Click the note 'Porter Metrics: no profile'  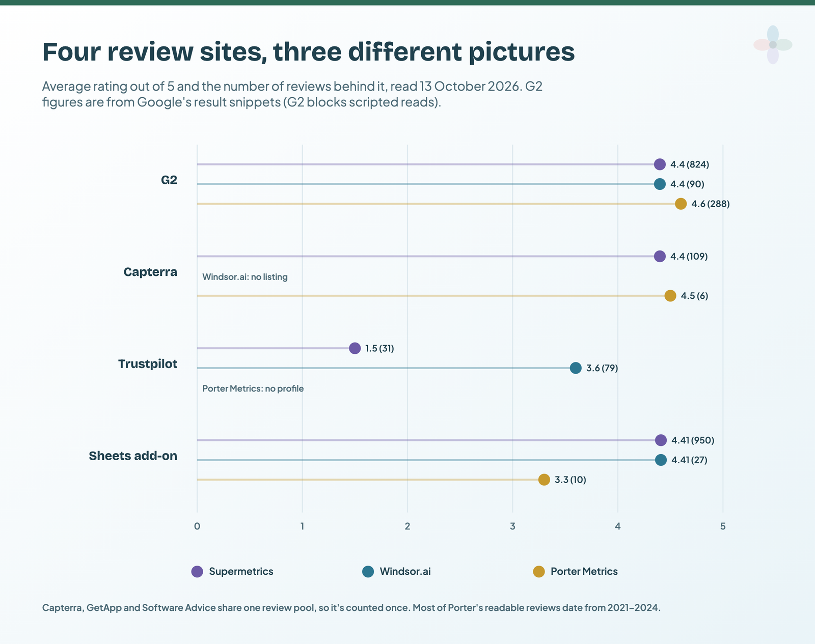(x=253, y=389)
